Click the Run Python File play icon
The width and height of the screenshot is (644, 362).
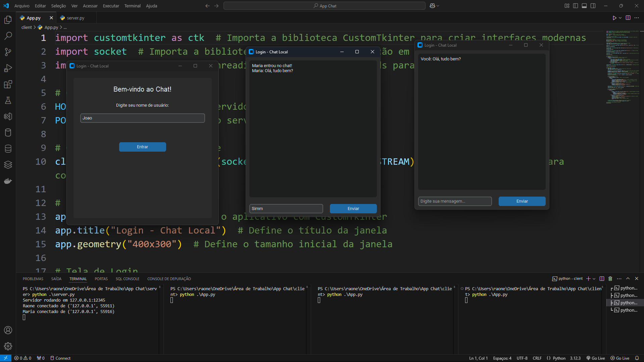tap(614, 18)
